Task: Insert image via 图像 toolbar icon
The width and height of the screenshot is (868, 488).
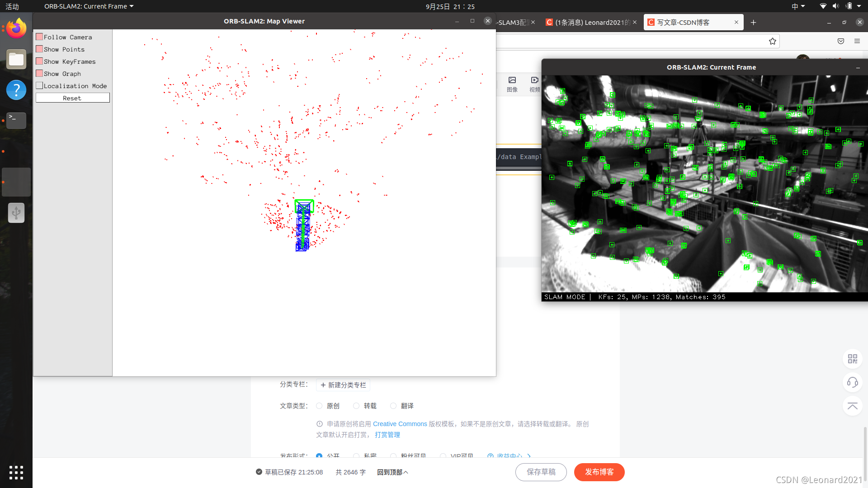Action: point(512,84)
